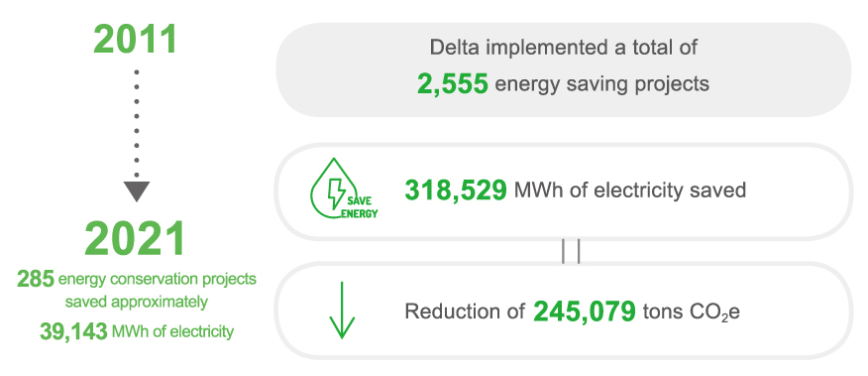Click the 'tons CO2e' label
The width and height of the screenshot is (868, 376).
pos(692,313)
